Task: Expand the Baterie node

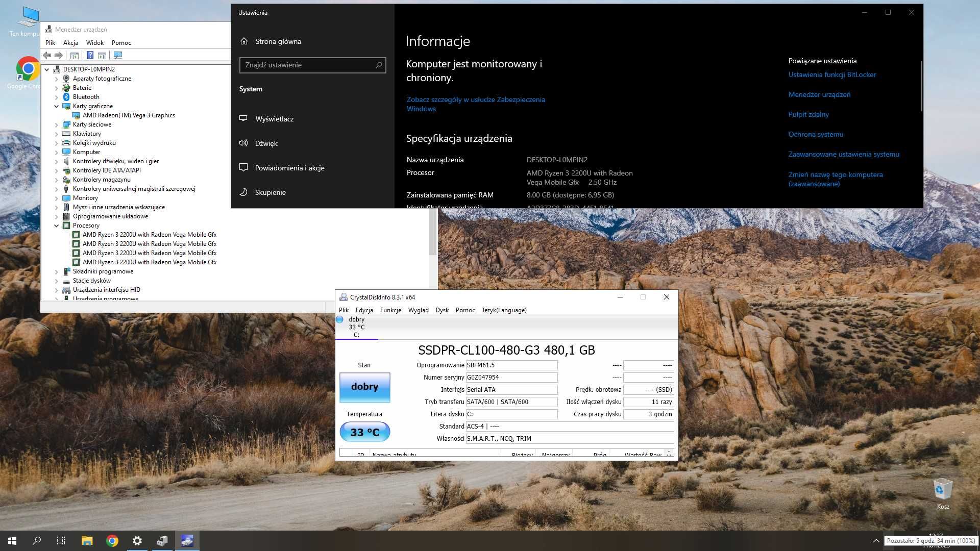Action: [x=57, y=88]
